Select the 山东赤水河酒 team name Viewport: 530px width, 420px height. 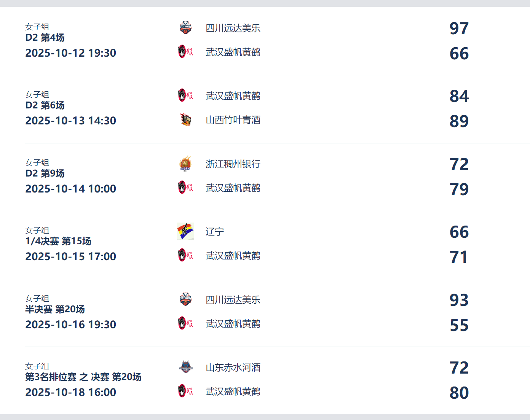click(233, 367)
